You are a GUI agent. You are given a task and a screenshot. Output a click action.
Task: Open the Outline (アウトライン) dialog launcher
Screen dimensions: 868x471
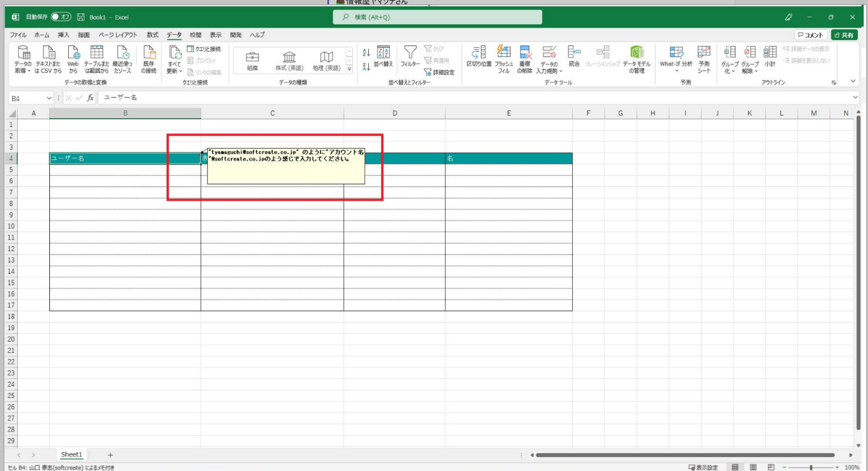[x=834, y=83]
